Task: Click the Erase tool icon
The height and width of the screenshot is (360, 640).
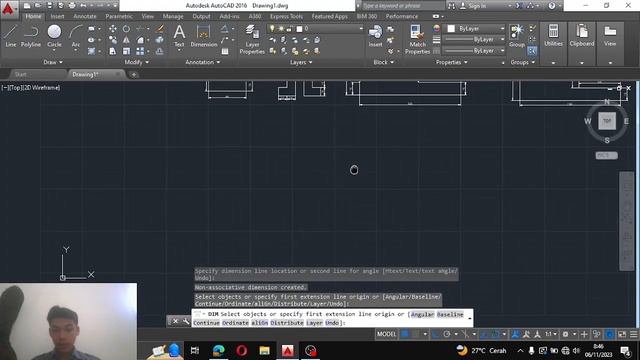Action: (160, 29)
